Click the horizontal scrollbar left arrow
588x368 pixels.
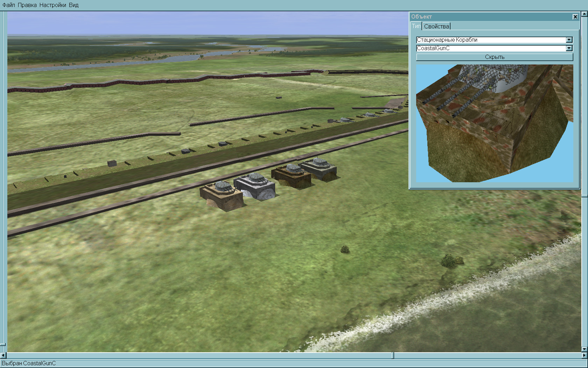click(3, 355)
